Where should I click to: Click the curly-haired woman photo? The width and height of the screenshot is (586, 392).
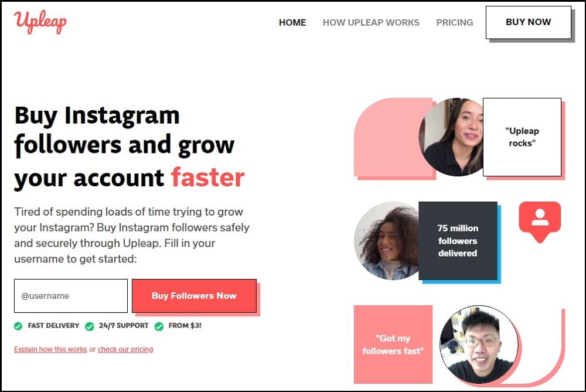(x=386, y=241)
